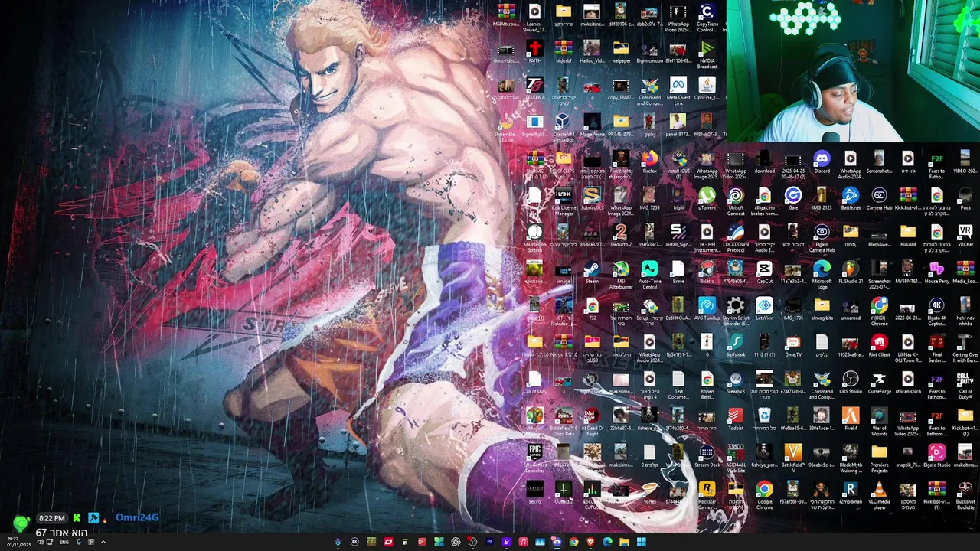Select the CurseForge desktop icon
This screenshot has width=980, height=551.
pyautogui.click(x=879, y=383)
